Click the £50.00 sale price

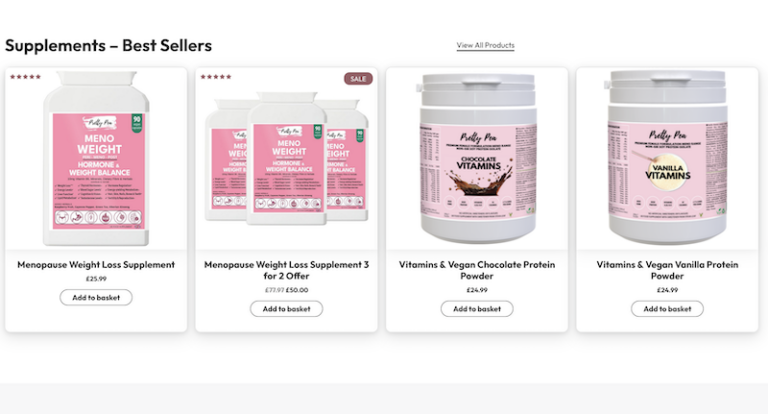[x=297, y=290]
